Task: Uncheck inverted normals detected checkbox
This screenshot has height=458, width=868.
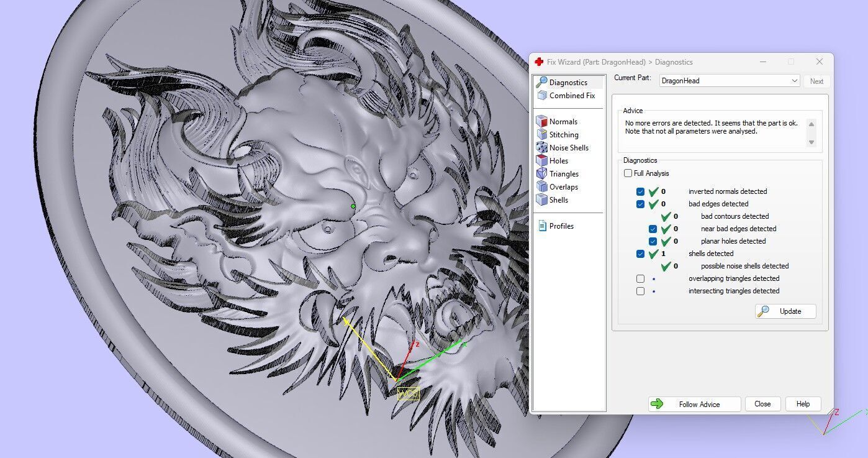Action: 640,191
